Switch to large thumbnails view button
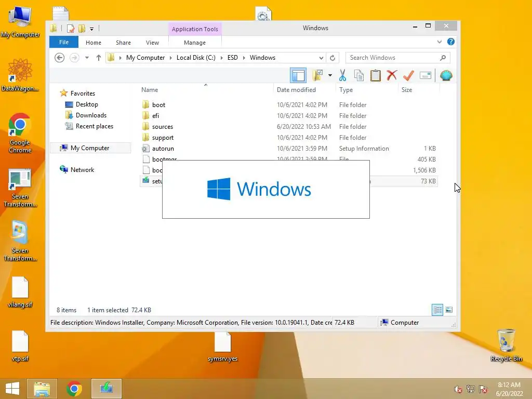This screenshot has height=399, width=532. point(449,310)
